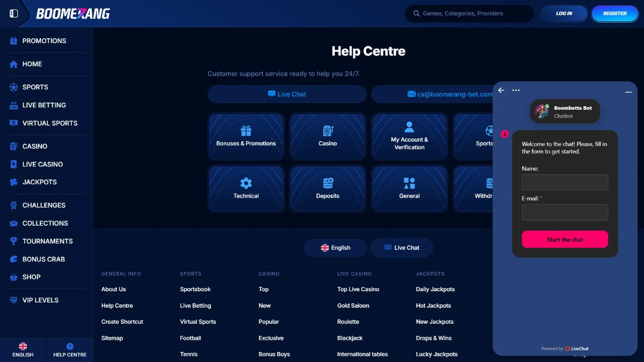
Task: Focus the E-mail field in chat form
Action: coord(565,212)
